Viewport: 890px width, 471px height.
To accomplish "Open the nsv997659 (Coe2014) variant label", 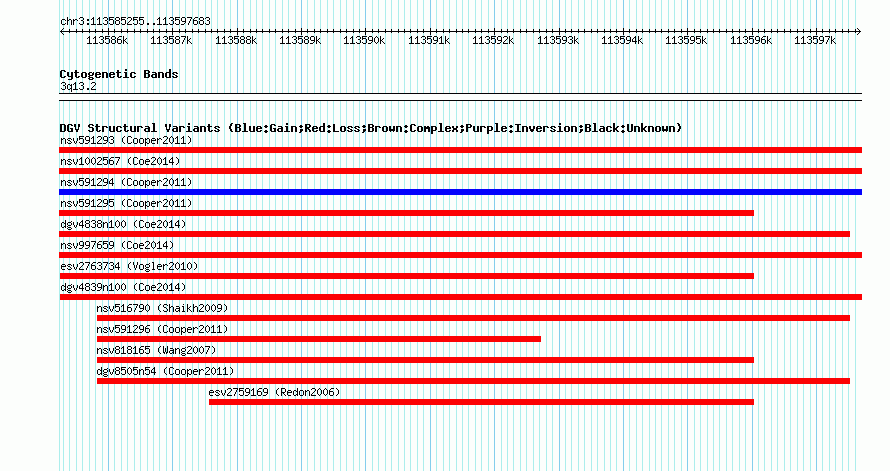I will [x=117, y=245].
